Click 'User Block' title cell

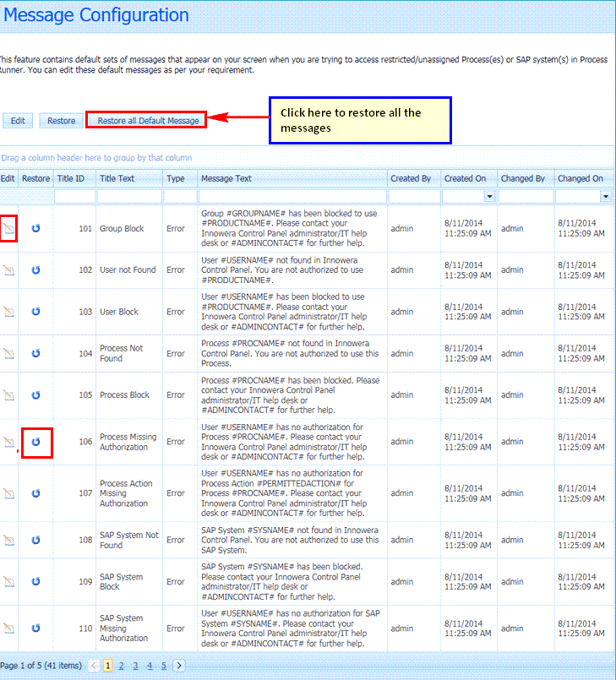129,312
